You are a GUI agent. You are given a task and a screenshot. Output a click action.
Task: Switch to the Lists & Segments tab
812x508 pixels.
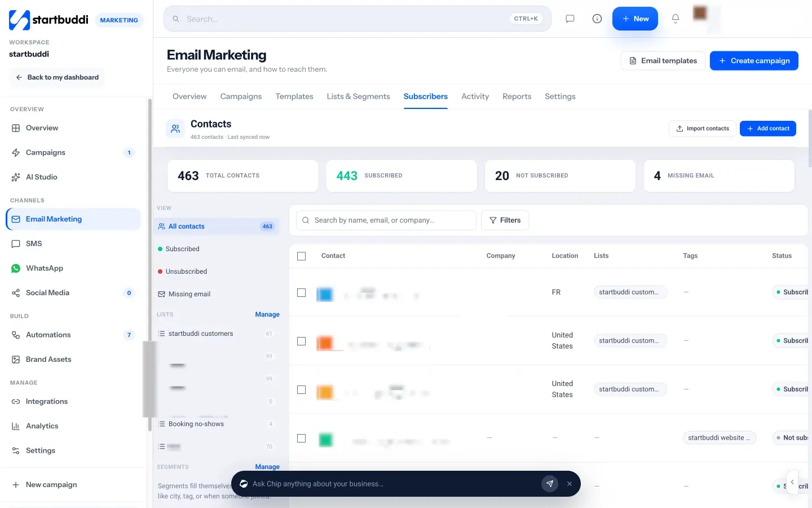(358, 97)
